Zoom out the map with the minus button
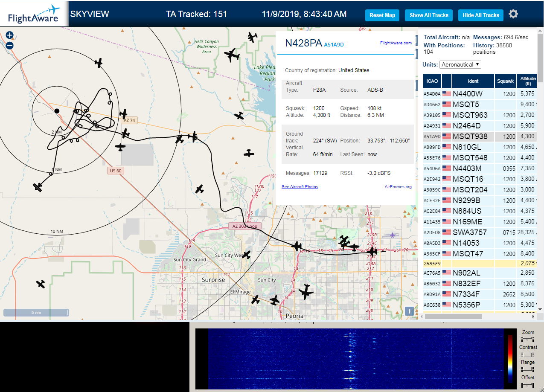This screenshot has width=544, height=392. tap(10, 45)
